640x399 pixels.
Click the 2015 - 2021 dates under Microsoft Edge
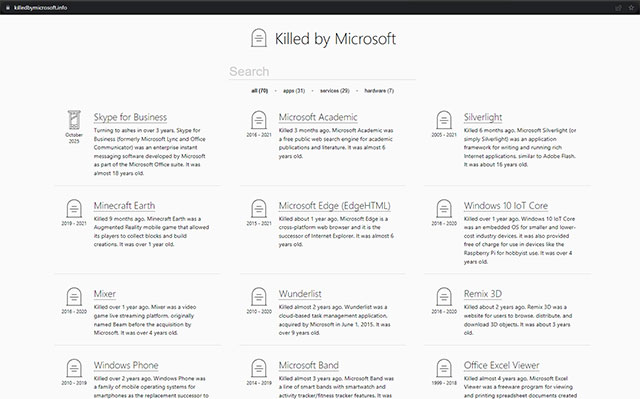tap(259, 223)
